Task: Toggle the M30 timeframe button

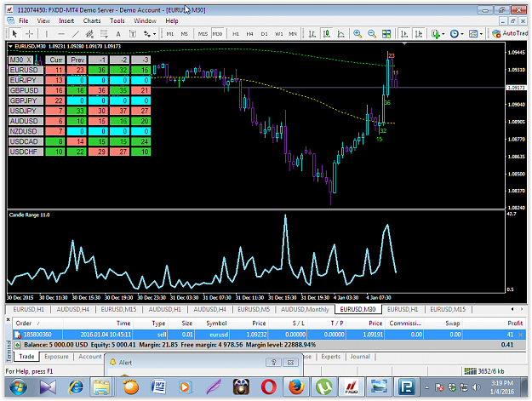Action: click(x=218, y=33)
